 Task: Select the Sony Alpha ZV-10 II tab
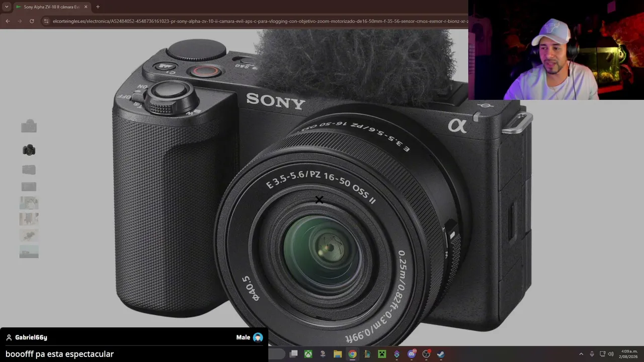point(51,7)
